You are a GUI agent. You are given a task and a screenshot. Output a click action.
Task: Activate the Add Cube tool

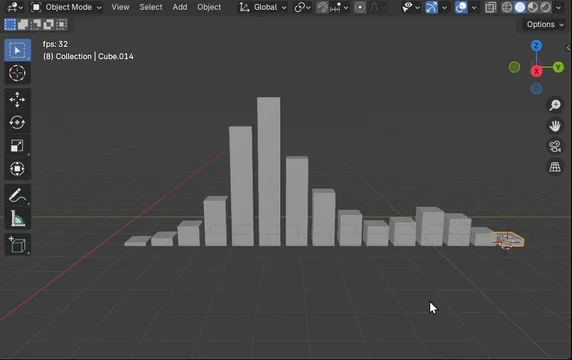tap(17, 244)
